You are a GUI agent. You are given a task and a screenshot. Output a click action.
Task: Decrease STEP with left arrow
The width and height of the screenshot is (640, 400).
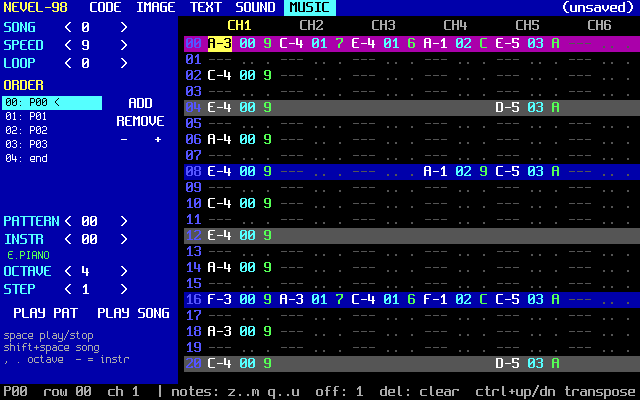[68, 289]
